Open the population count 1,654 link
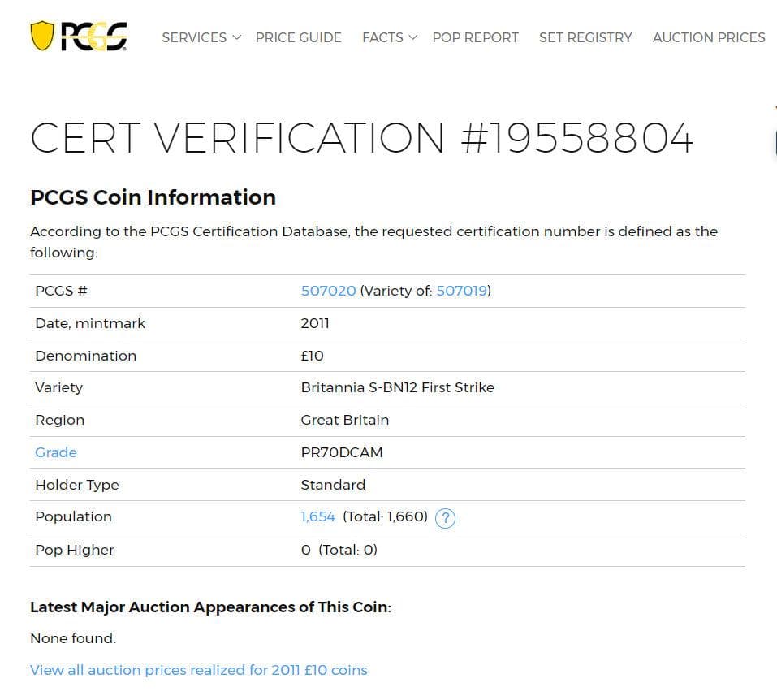 317,516
